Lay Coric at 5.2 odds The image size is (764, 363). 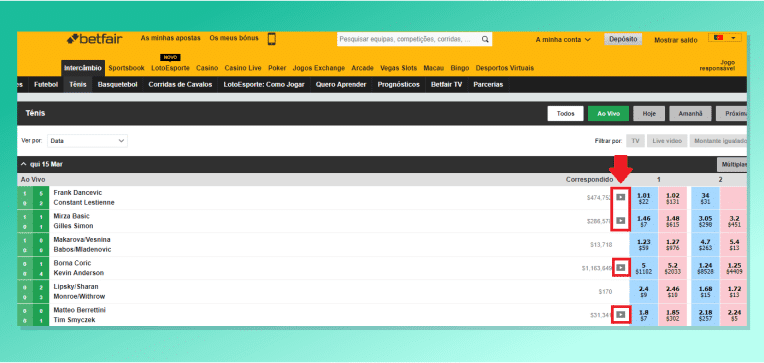click(673, 268)
